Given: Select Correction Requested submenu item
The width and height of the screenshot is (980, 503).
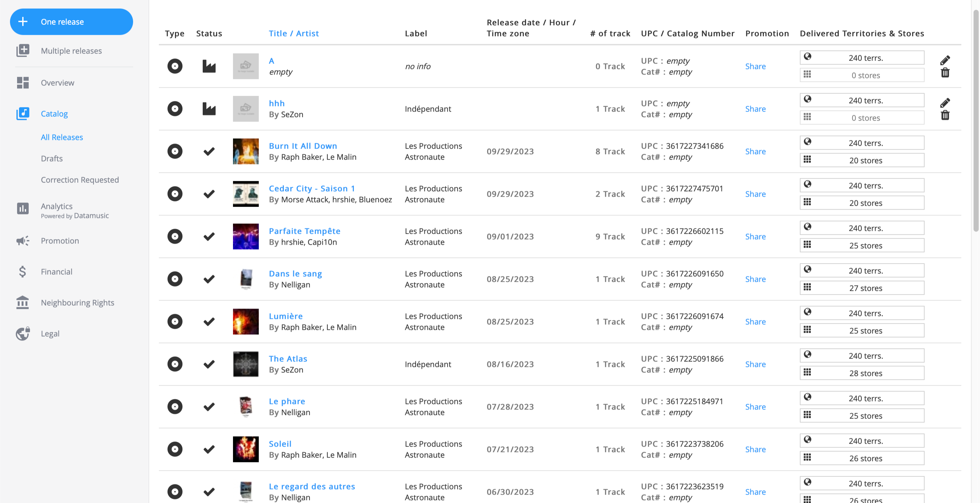Looking at the screenshot, I should pyautogui.click(x=80, y=180).
